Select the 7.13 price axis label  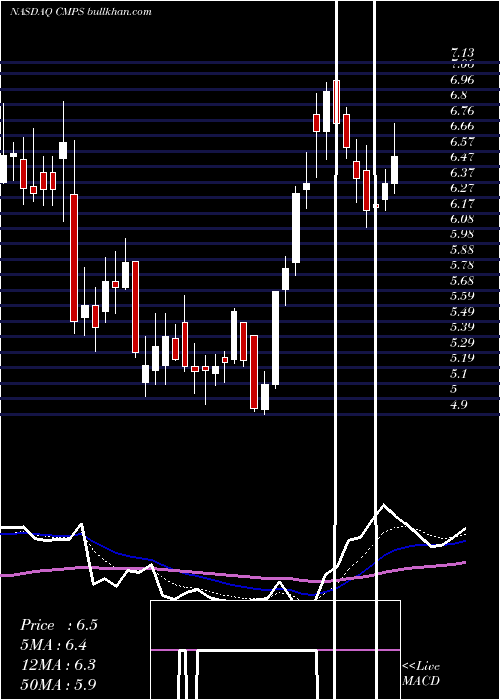click(462, 53)
